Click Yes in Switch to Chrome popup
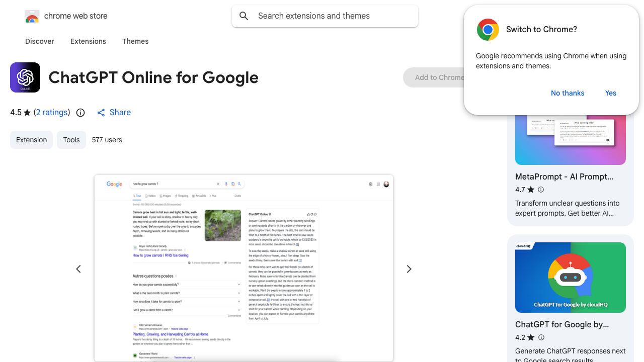The image size is (644, 362). pyautogui.click(x=611, y=93)
